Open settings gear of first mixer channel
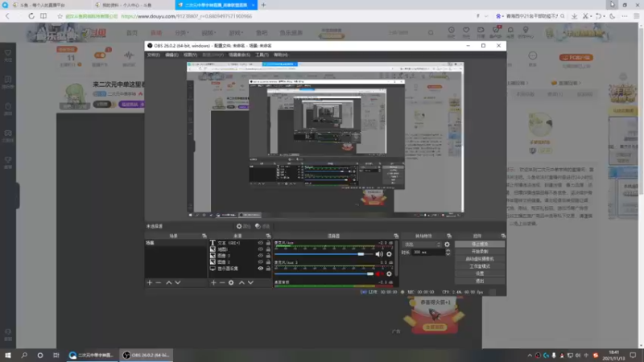Screen dimensions: 644x362 pyautogui.click(x=389, y=254)
